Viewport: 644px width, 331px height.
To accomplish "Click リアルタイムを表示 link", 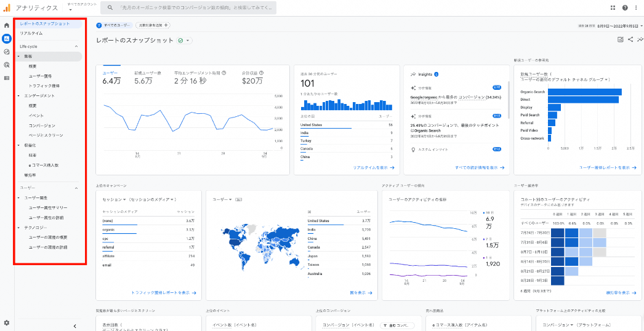I will (x=374, y=167).
